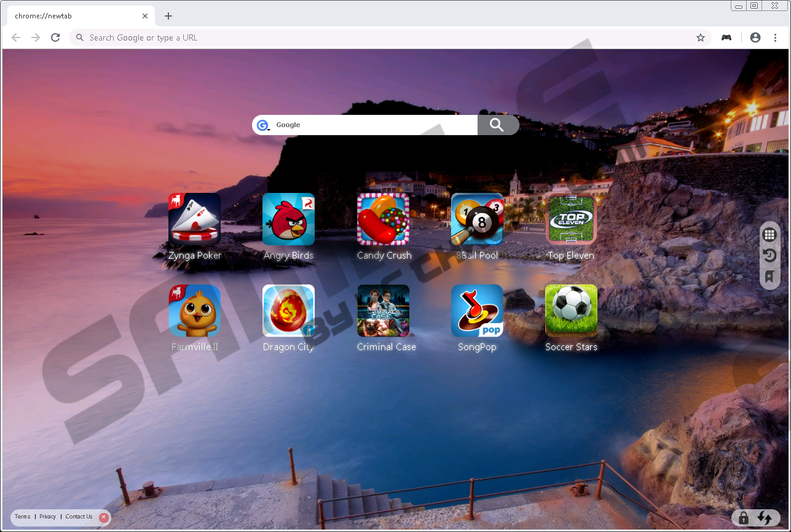This screenshot has height=532, width=791.
Task: Open the apps grid sidebar icon
Action: click(x=769, y=234)
